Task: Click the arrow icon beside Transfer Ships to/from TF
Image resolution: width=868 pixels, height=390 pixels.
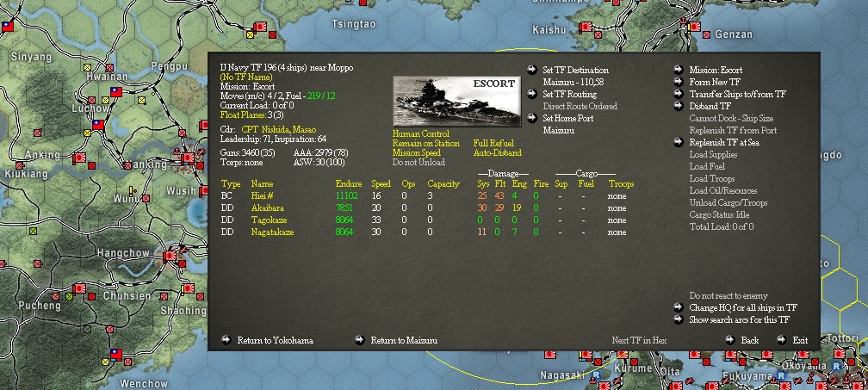Action: [679, 94]
